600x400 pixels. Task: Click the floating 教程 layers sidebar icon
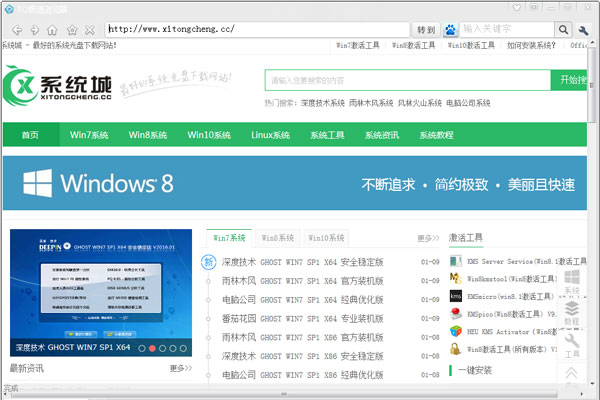(572, 313)
